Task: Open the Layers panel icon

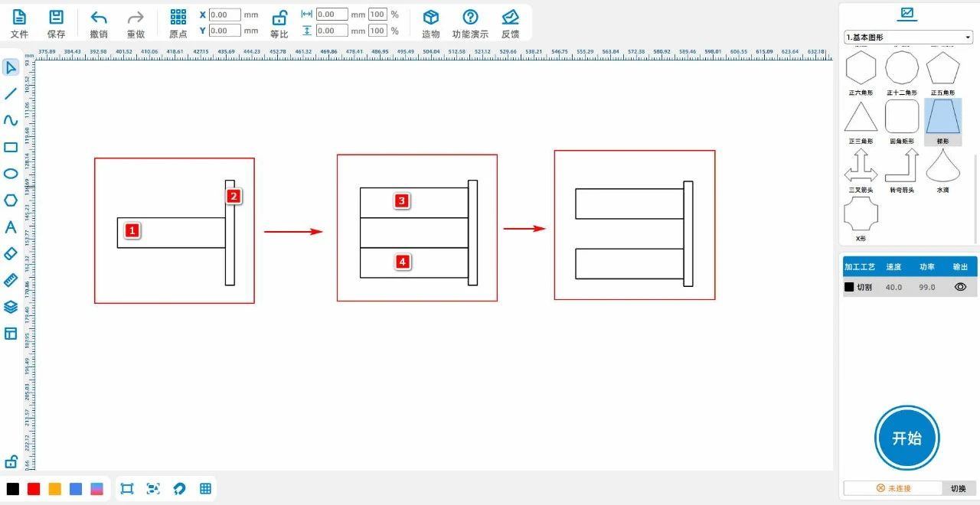Action: click(11, 307)
